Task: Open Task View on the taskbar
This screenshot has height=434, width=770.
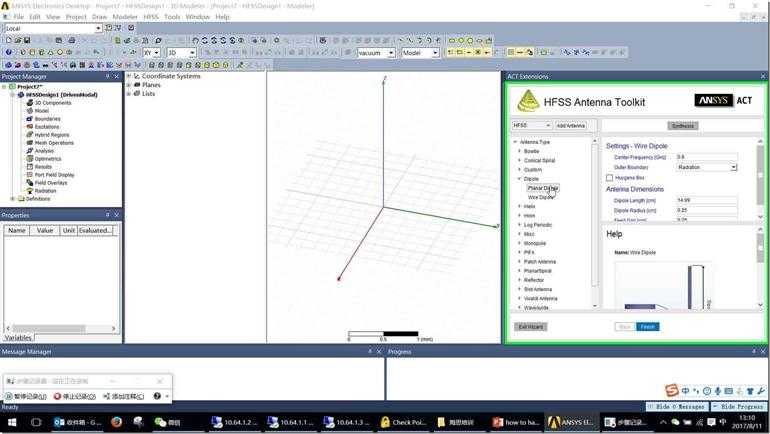Action: (x=36, y=422)
